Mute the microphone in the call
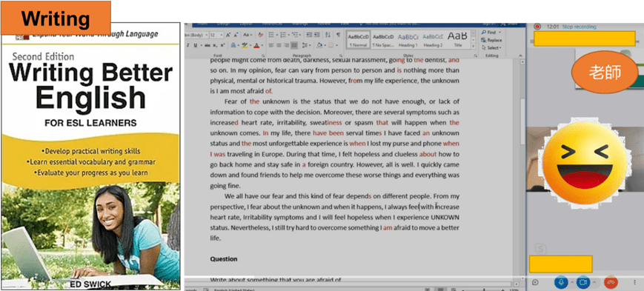 click(561, 282)
